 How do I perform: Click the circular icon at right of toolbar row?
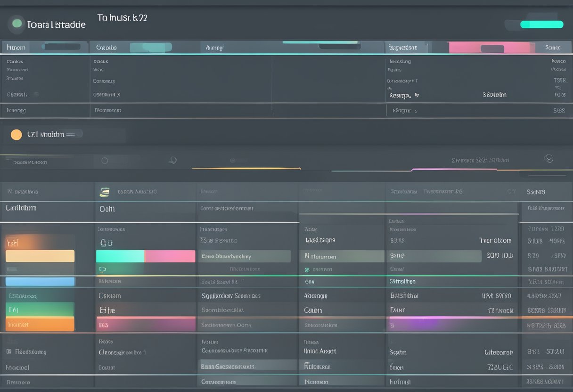pyautogui.click(x=548, y=158)
